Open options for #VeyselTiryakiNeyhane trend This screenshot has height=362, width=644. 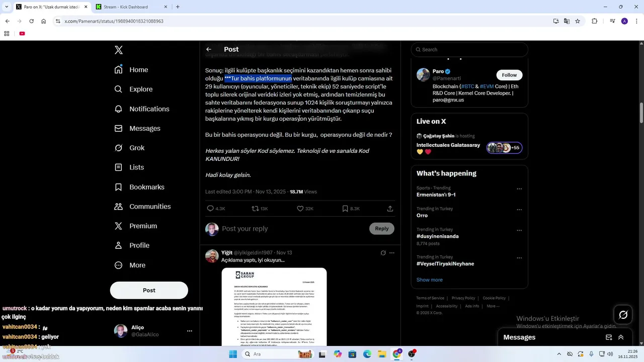[519, 258]
